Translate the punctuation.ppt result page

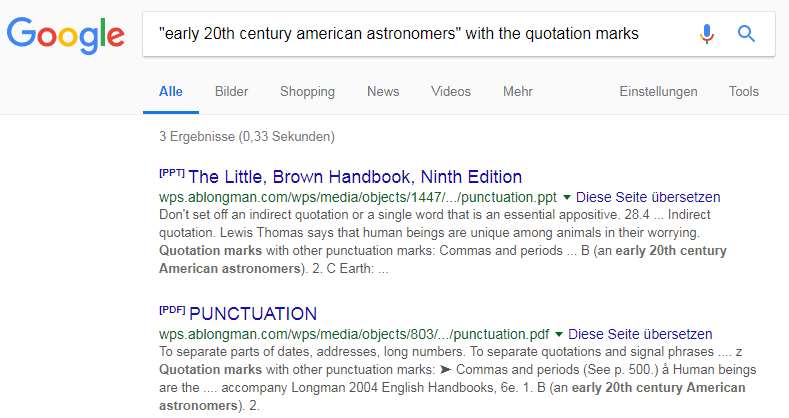click(x=648, y=197)
